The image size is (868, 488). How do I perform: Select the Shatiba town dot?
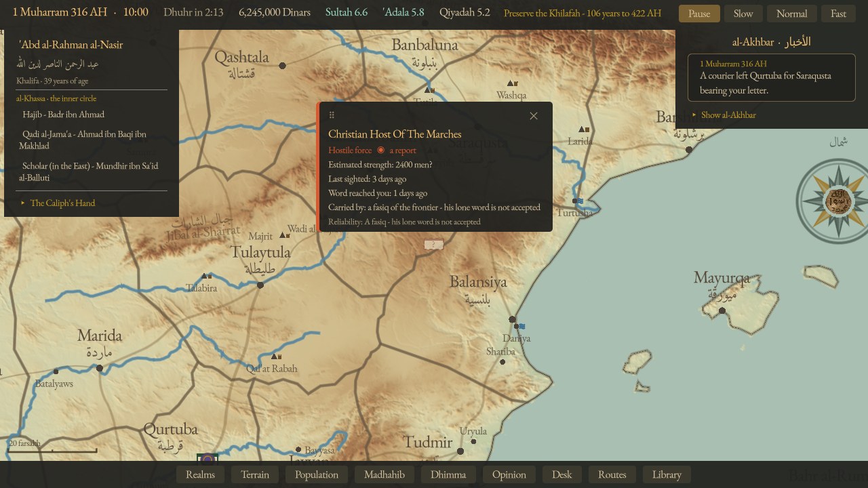[x=502, y=362]
